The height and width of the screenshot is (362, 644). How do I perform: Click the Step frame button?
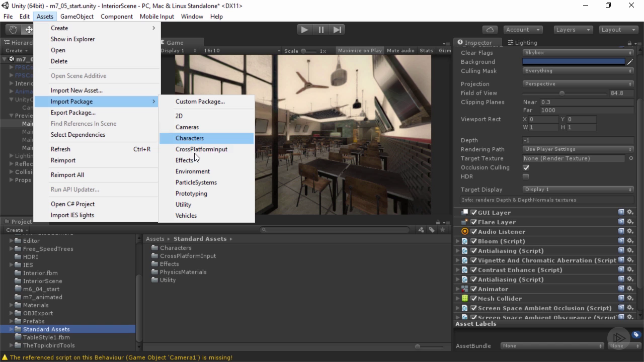pyautogui.click(x=338, y=30)
